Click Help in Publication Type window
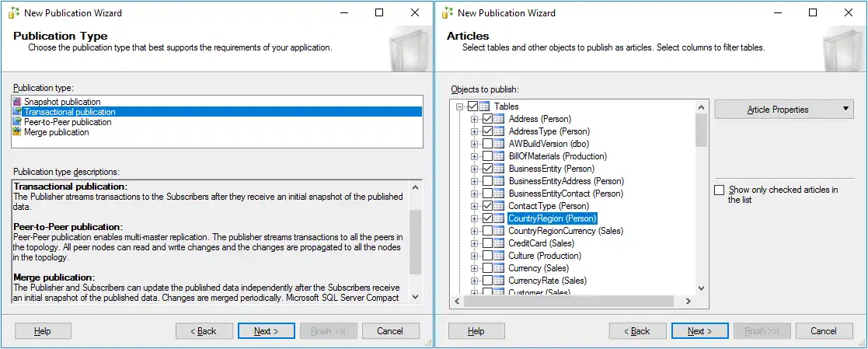The height and width of the screenshot is (349, 868). click(x=43, y=330)
